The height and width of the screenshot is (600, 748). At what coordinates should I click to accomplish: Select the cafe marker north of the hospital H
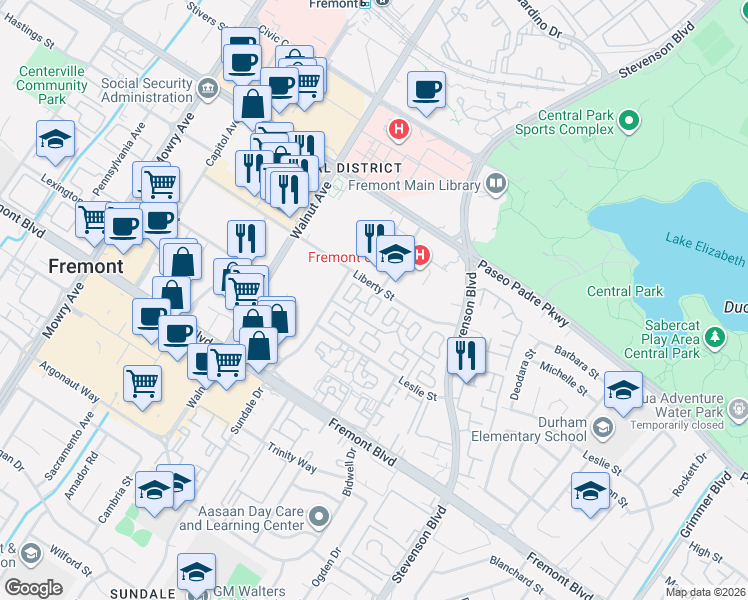click(426, 90)
